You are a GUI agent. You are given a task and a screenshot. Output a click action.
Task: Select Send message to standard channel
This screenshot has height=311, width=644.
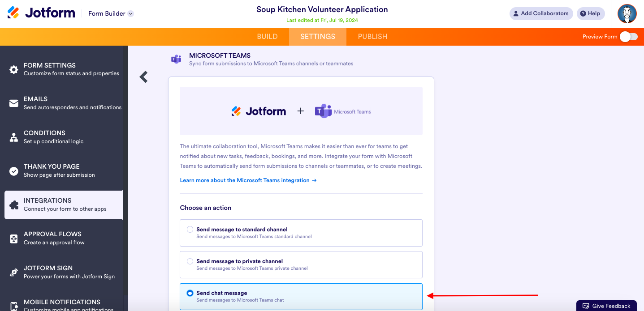(301, 233)
